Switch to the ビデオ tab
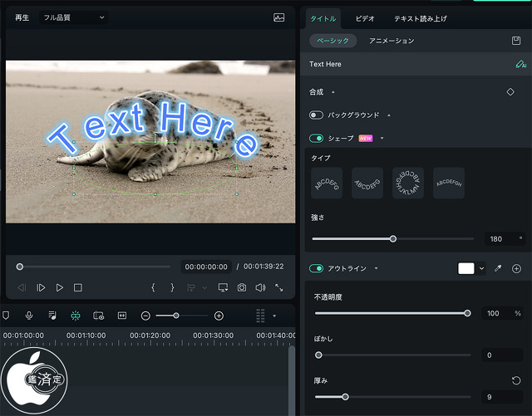 coord(365,18)
